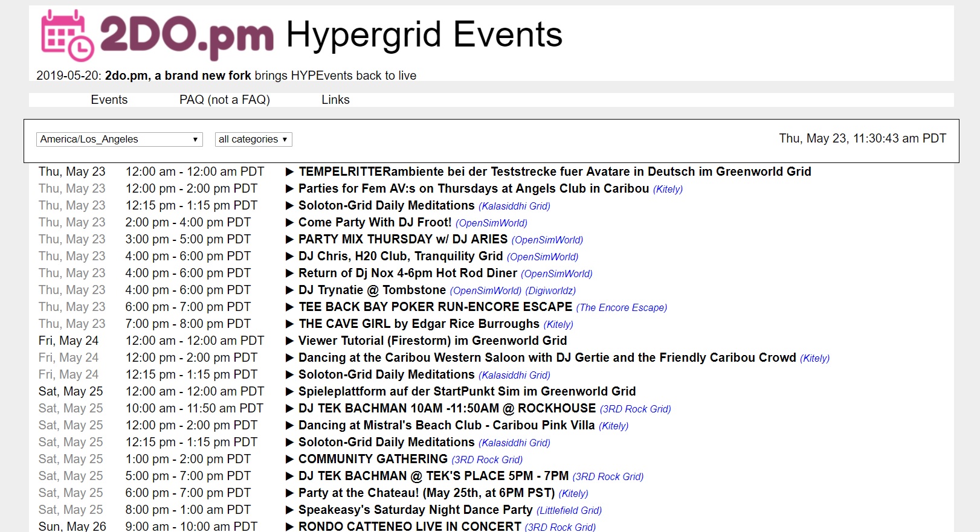Expand RONDO CATTENEO LIVE IN CONCERT triangle

pyautogui.click(x=289, y=527)
